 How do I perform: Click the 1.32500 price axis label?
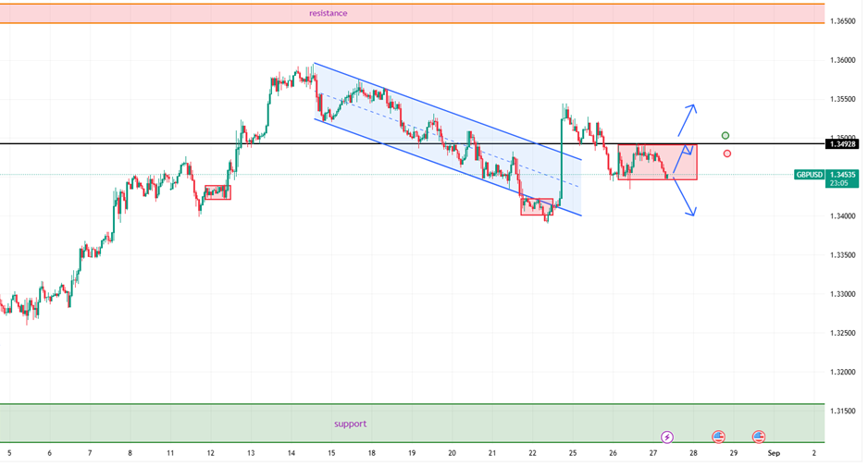(842, 333)
